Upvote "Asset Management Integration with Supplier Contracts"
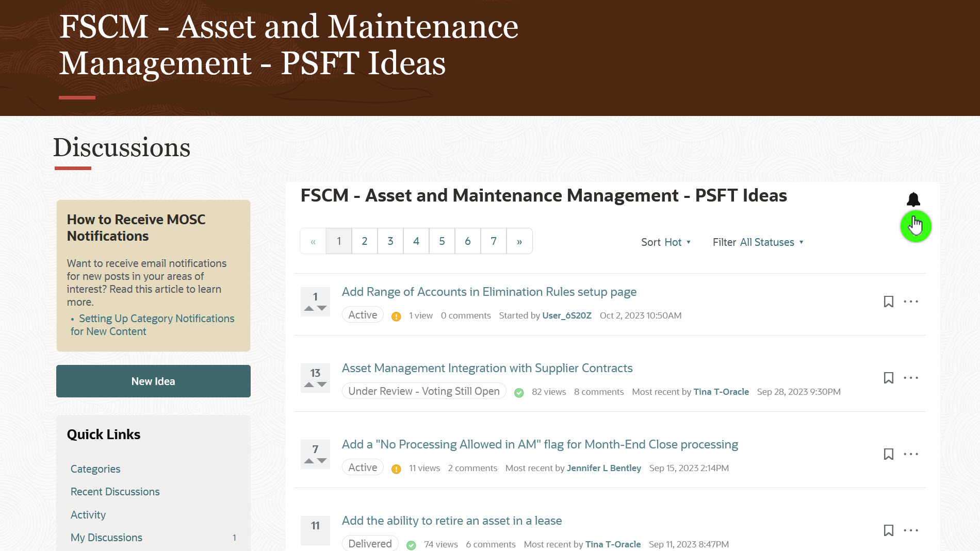Image resolution: width=980 pixels, height=551 pixels. pyautogui.click(x=309, y=384)
